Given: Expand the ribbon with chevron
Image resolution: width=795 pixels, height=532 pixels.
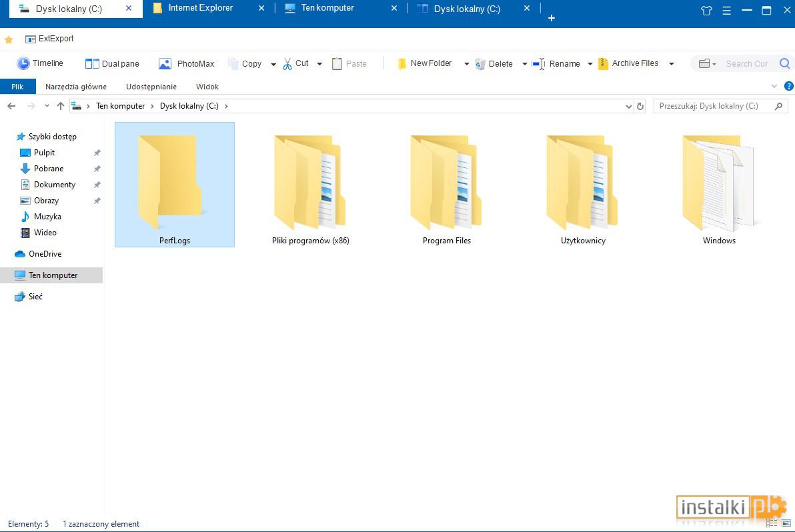Looking at the screenshot, I should [x=774, y=86].
